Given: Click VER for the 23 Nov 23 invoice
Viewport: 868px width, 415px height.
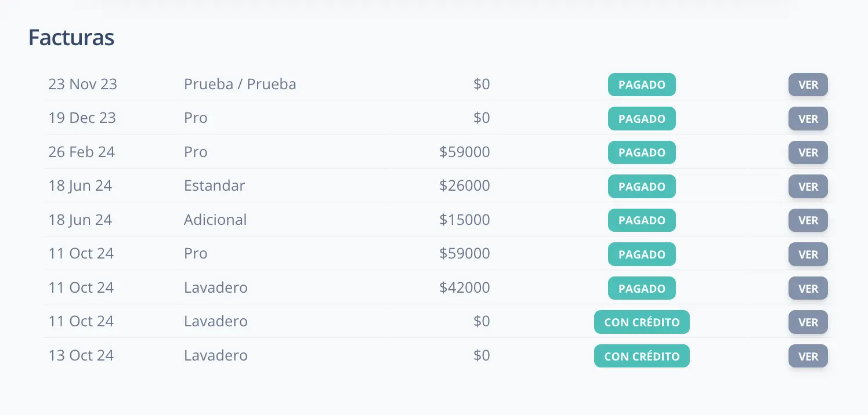Looking at the screenshot, I should pyautogui.click(x=808, y=85).
